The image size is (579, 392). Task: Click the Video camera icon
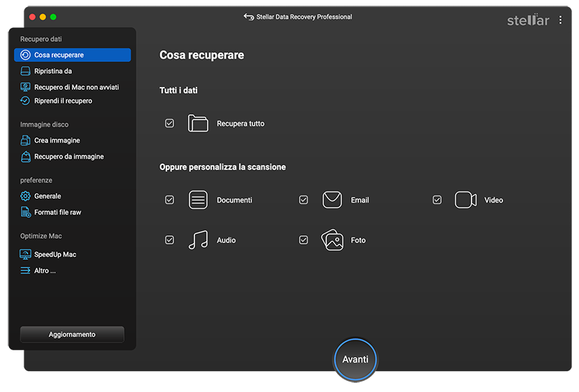coord(465,200)
